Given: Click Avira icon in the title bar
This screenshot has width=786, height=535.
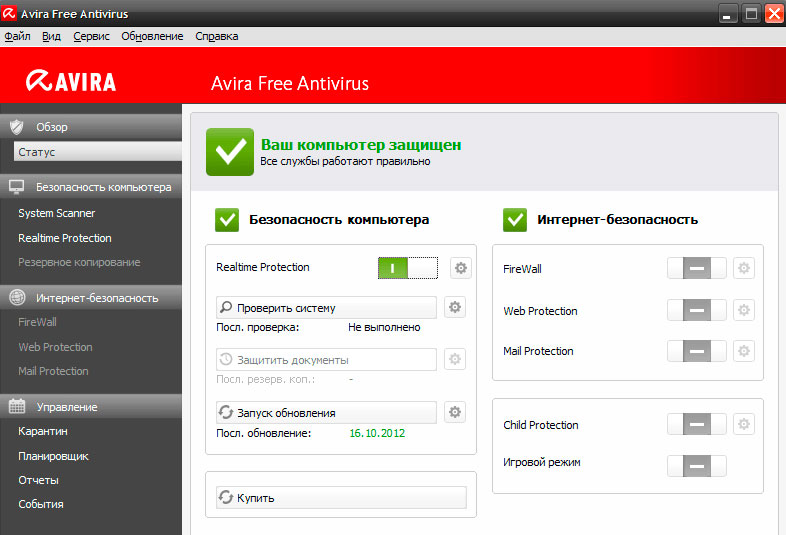Looking at the screenshot, I should point(9,13).
